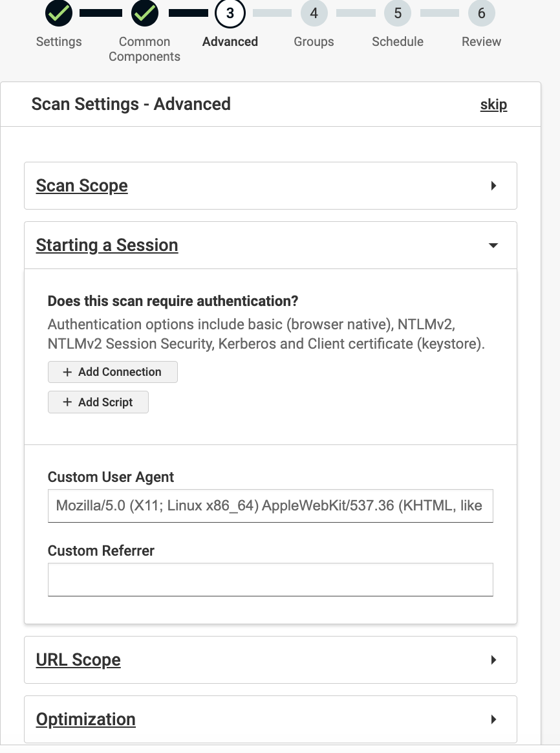
Task: Click the Common Components checkmark step icon
Action: coord(145,14)
